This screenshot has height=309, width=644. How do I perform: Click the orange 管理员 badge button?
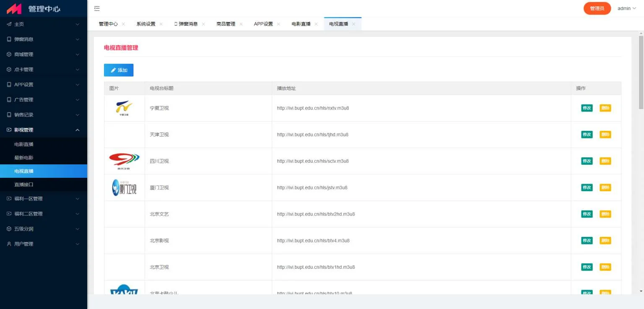pos(597,8)
